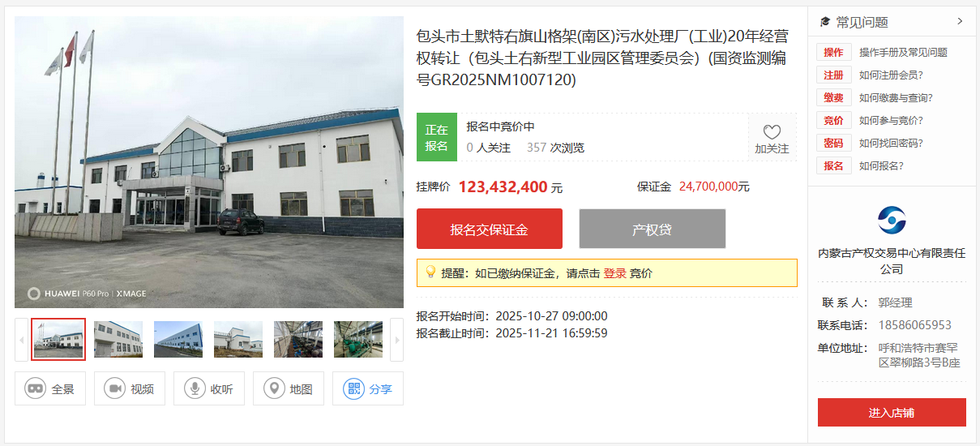
Task: Click the 登录 link in reminder
Action: click(x=614, y=273)
